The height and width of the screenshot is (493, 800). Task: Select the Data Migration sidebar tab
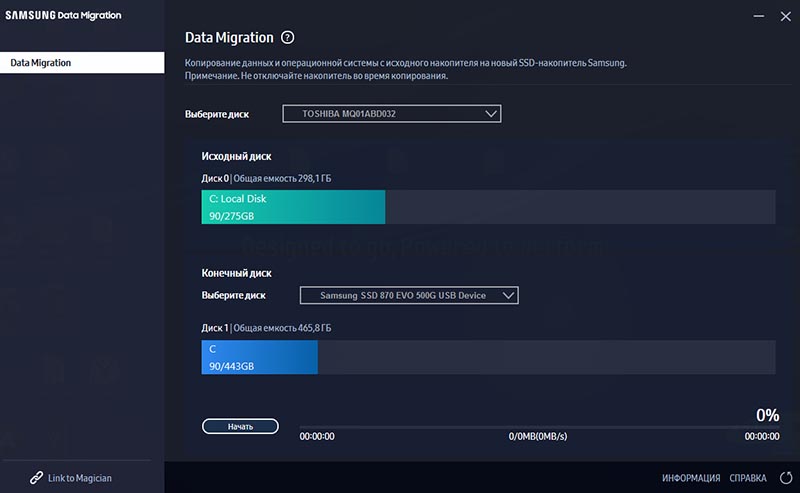[x=82, y=63]
